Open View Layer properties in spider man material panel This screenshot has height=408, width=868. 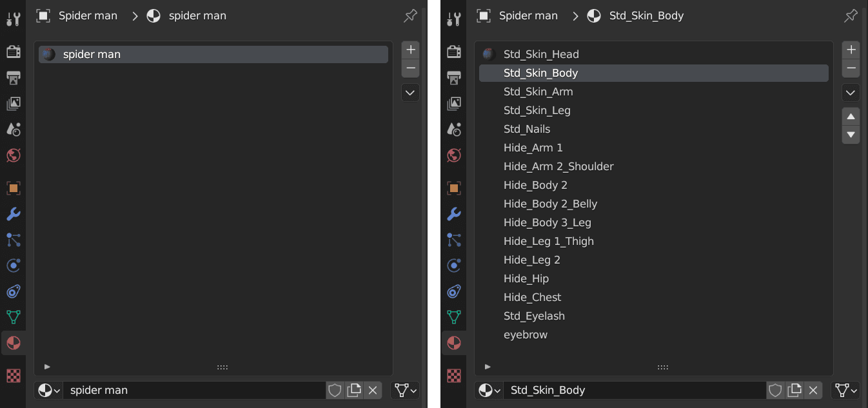(13, 103)
